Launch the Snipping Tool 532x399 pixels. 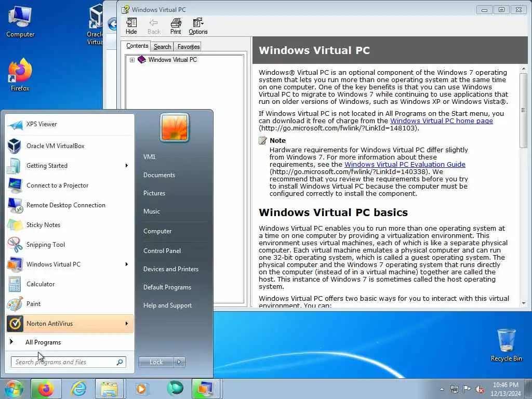click(x=70, y=245)
